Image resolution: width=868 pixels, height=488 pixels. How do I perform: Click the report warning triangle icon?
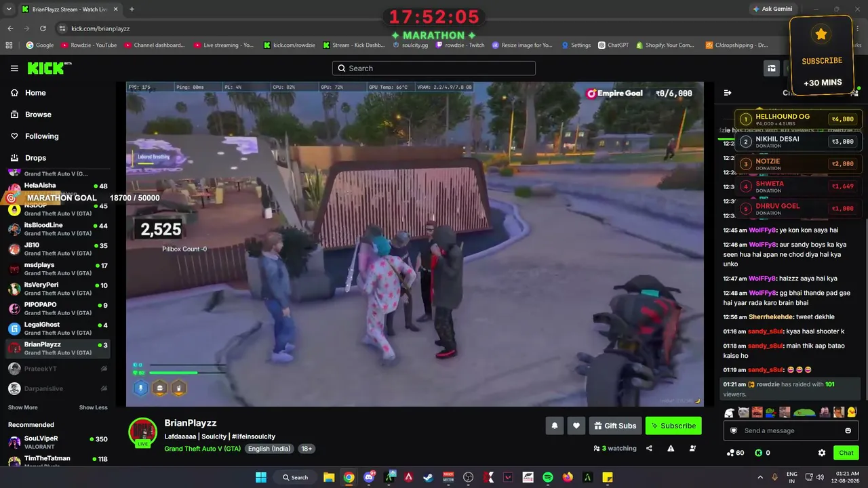(671, 448)
